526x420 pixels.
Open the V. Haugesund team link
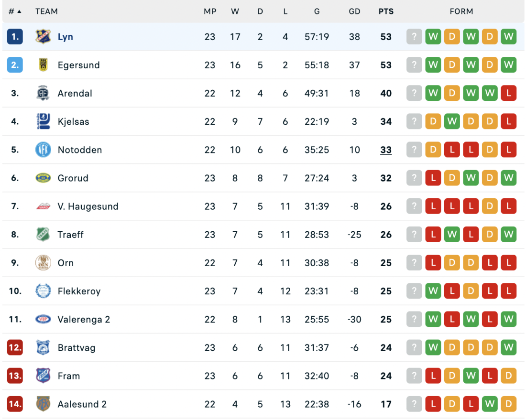pyautogui.click(x=88, y=206)
